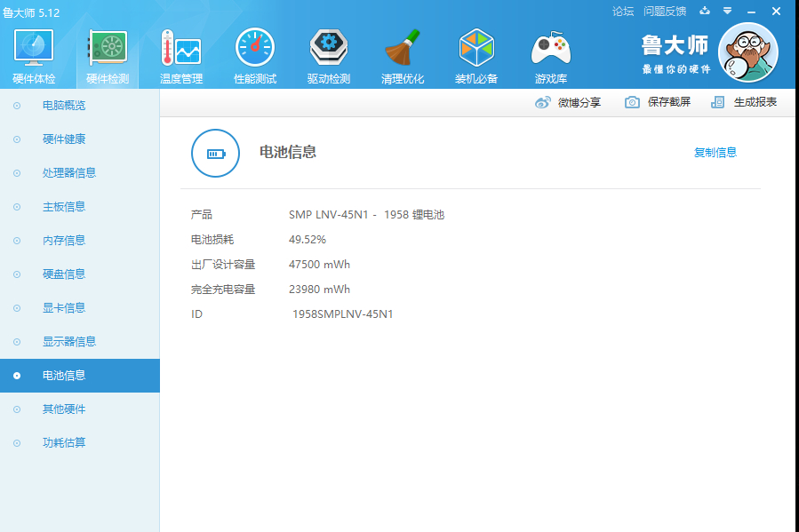The width and height of the screenshot is (799, 532).
Task: Click full charge capacity 23980 mWh
Action: 319,290
